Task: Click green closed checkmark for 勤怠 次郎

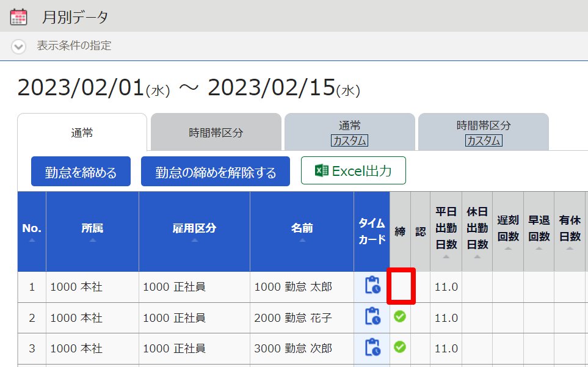Action: tap(400, 347)
